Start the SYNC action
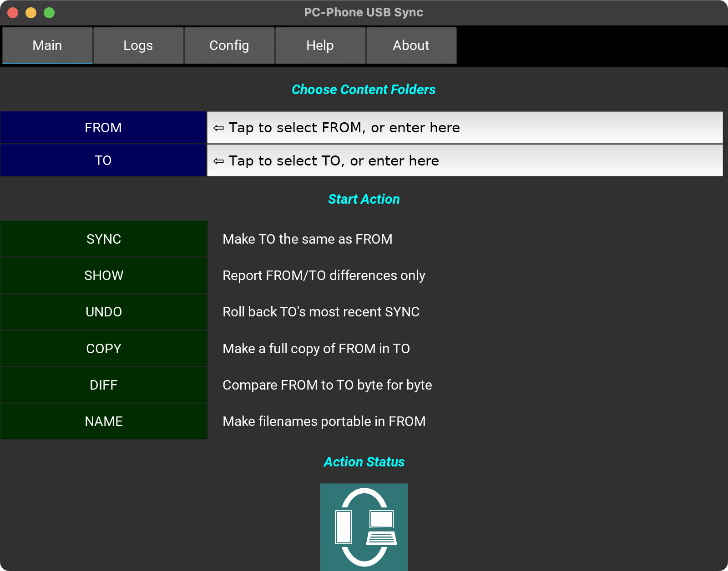The image size is (728, 571). (x=104, y=239)
